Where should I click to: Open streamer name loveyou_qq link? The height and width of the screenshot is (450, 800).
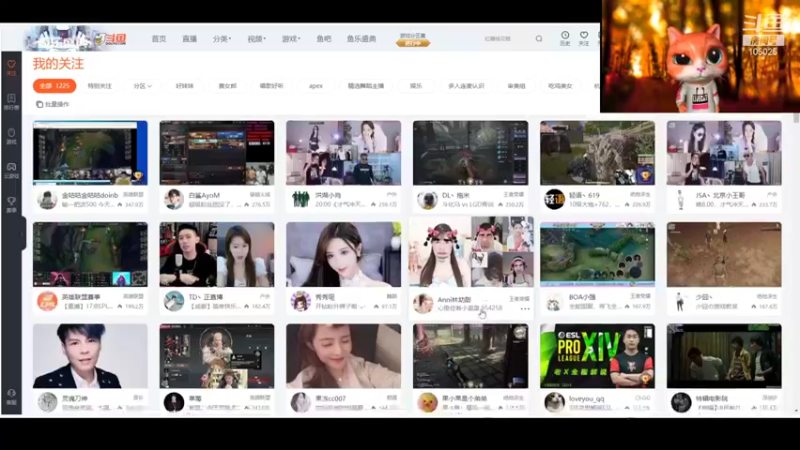coord(587,398)
